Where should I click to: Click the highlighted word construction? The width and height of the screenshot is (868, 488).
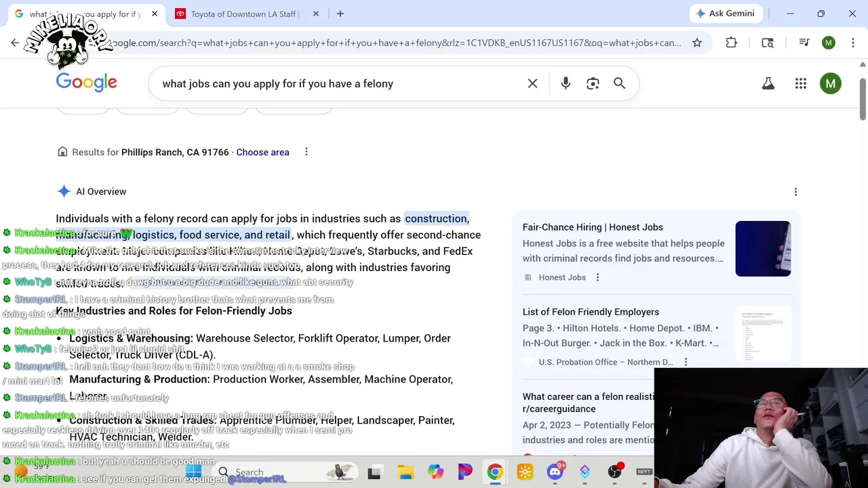coord(436,218)
